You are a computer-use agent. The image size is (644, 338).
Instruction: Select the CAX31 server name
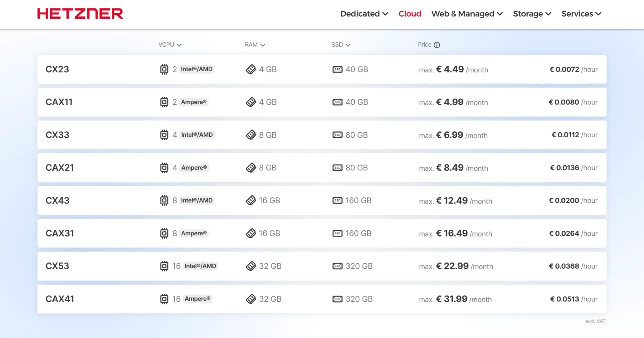60,233
